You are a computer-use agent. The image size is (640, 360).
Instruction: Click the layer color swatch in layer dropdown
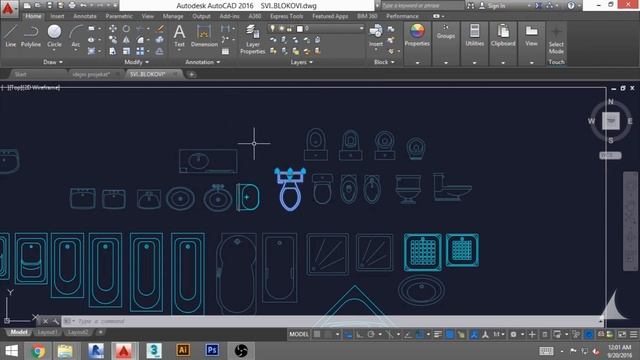tap(300, 29)
